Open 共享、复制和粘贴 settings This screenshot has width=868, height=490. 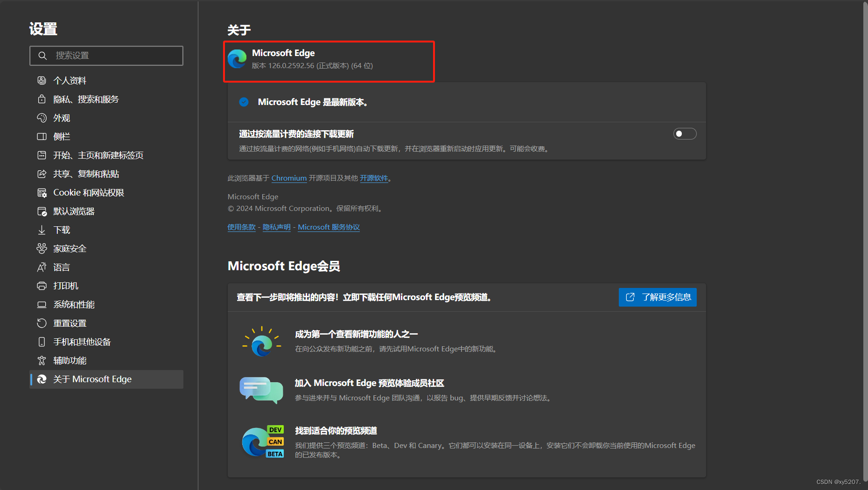(106, 174)
